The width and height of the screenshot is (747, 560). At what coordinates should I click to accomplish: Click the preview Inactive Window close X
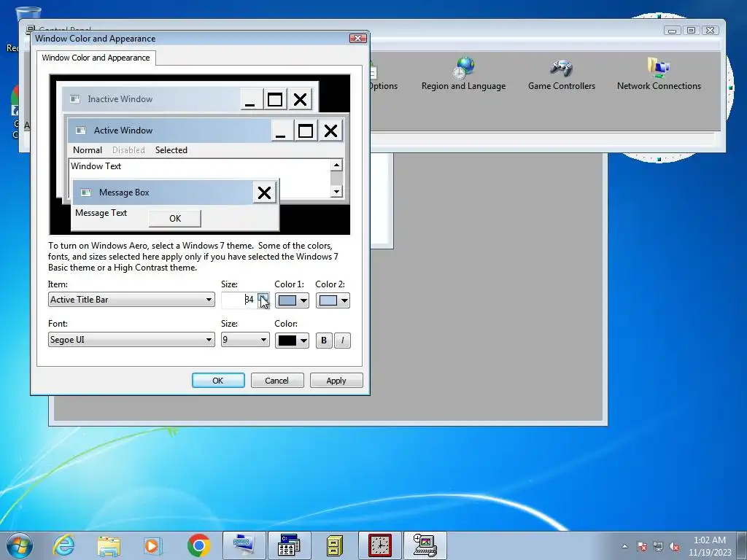(300, 99)
